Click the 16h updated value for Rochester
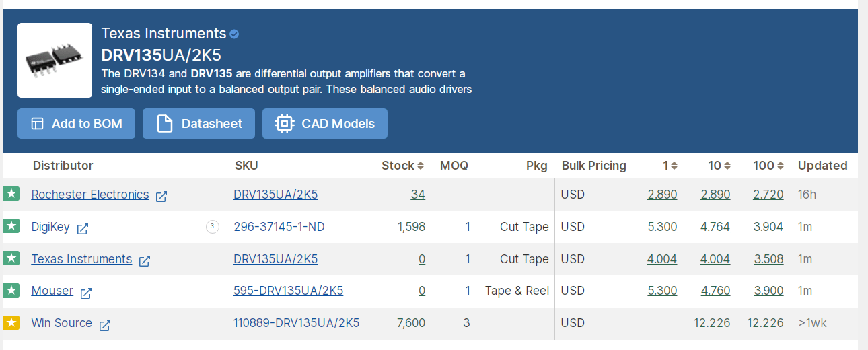This screenshot has width=868, height=350. pyautogui.click(x=807, y=195)
